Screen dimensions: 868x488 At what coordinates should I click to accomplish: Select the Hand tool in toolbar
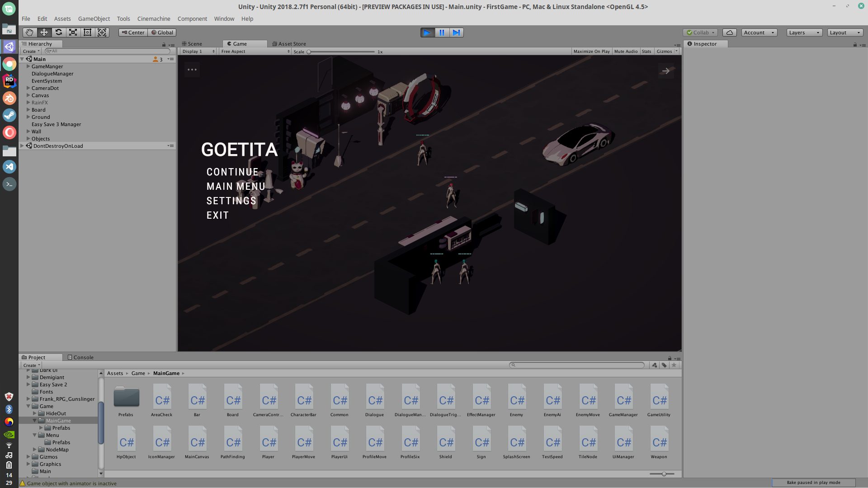click(30, 33)
